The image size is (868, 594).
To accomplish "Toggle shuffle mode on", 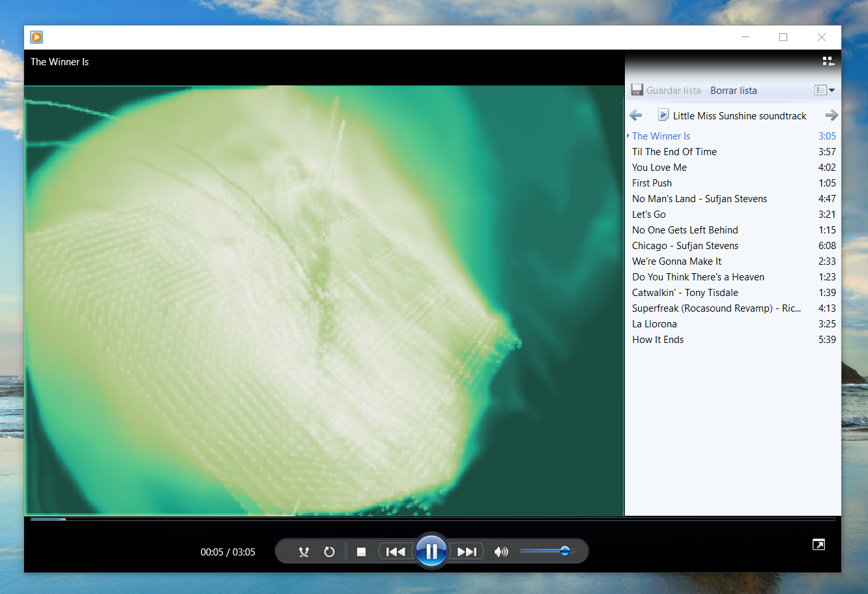I will click(x=304, y=552).
